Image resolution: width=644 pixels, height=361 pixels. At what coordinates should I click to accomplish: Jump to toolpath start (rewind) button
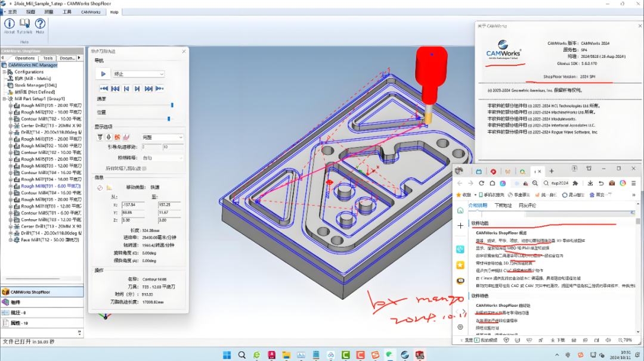104,89
